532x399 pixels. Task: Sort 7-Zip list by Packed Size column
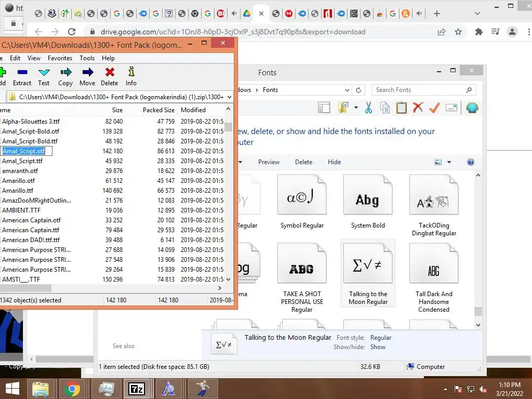click(151, 110)
